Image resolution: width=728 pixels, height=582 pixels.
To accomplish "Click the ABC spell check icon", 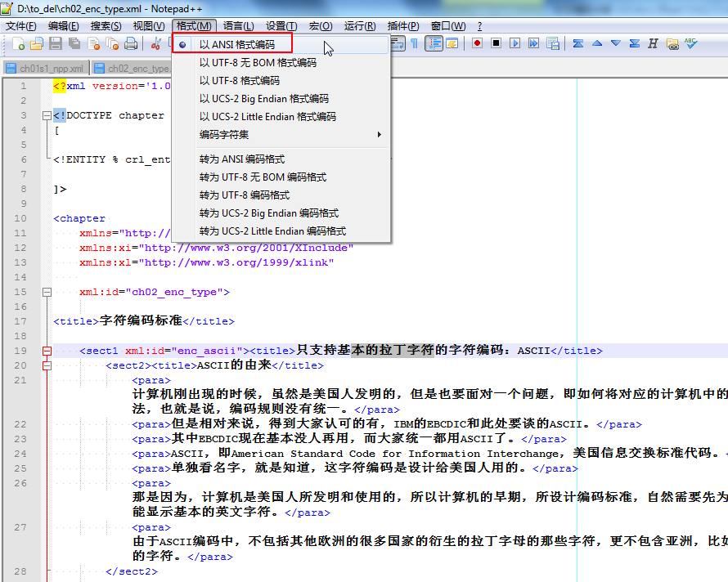I will click(691, 44).
